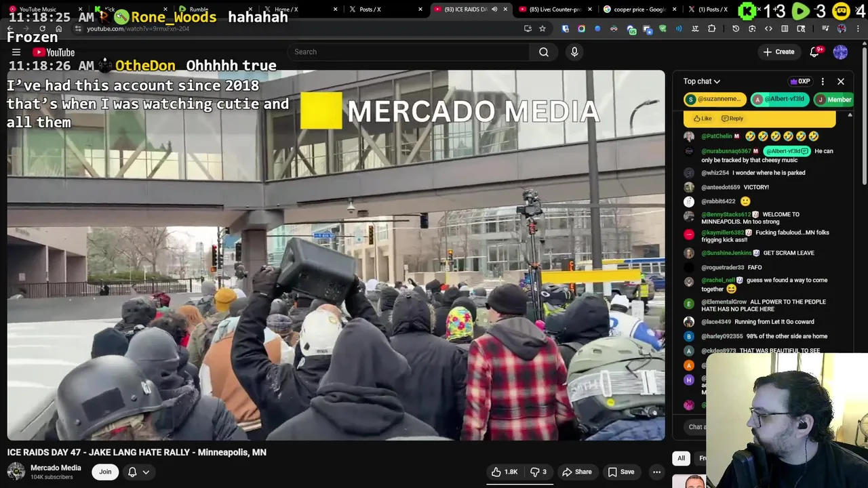Viewport: 868px width, 488px height.
Task: Join the Mercado Media channel membership
Action: click(105, 472)
